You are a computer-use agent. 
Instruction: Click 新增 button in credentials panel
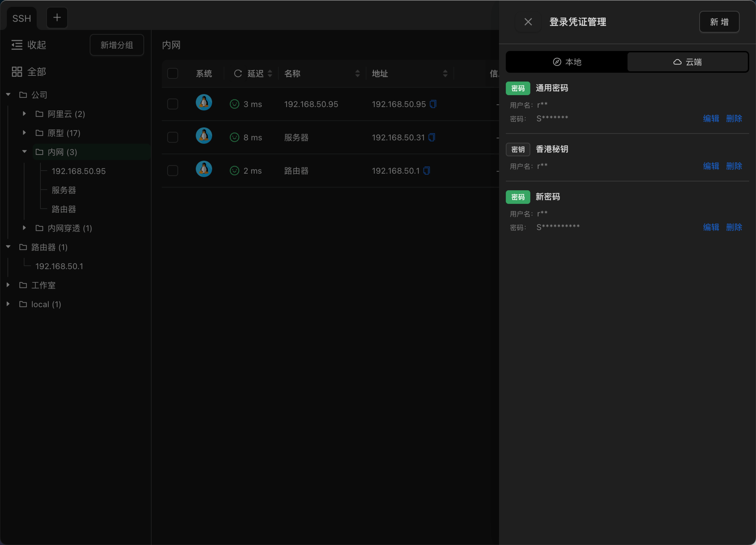(x=719, y=22)
